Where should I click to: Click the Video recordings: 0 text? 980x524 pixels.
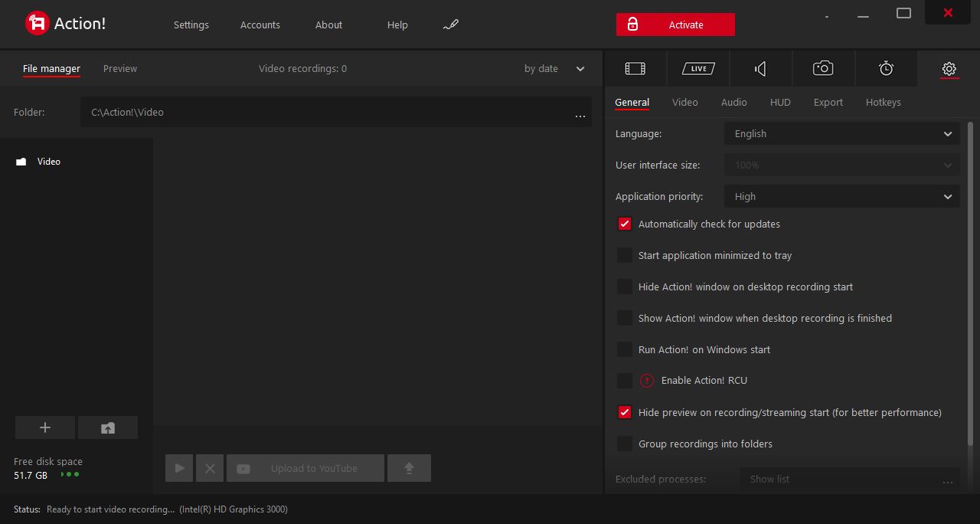[x=302, y=69]
